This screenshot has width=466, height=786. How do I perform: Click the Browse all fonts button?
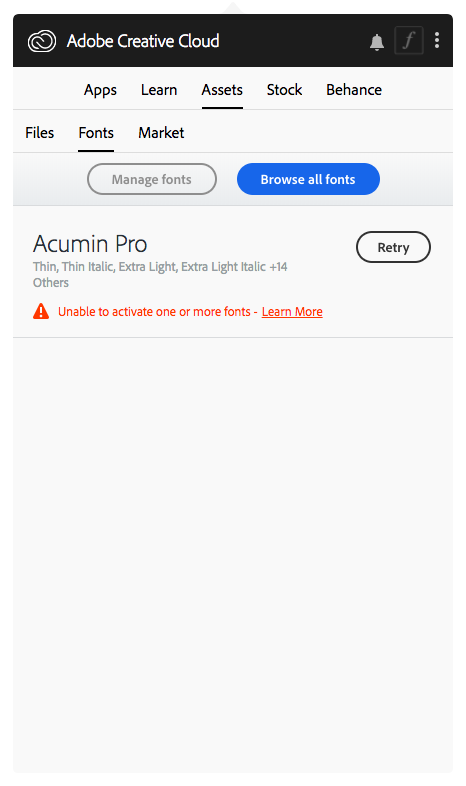(x=308, y=179)
